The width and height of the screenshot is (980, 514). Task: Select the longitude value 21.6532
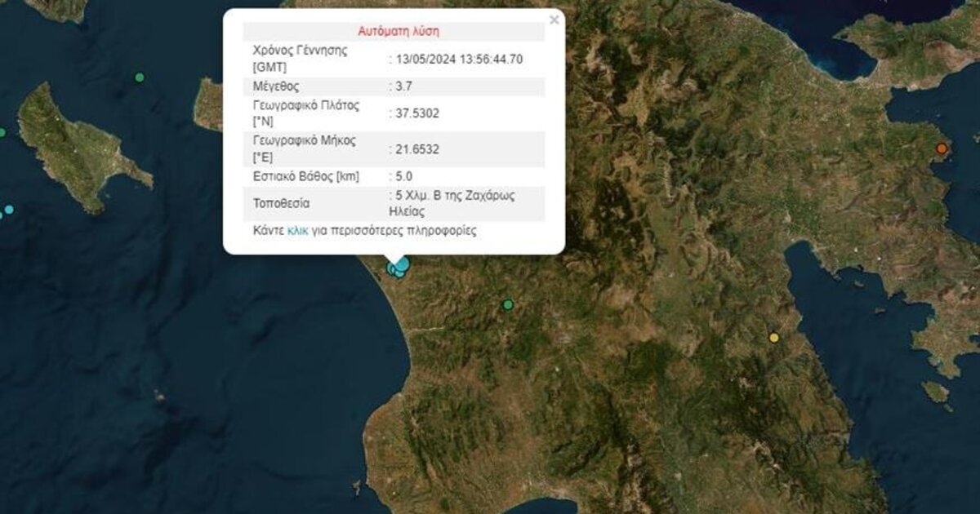[x=417, y=148]
